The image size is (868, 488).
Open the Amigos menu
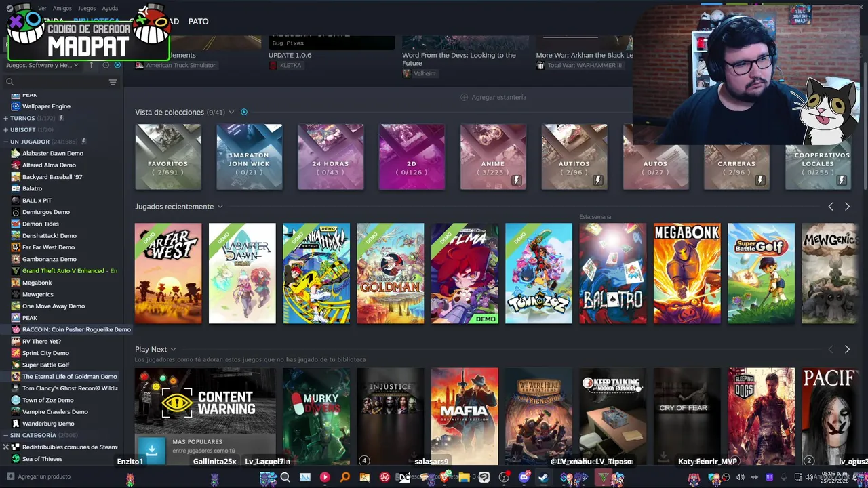62,8
